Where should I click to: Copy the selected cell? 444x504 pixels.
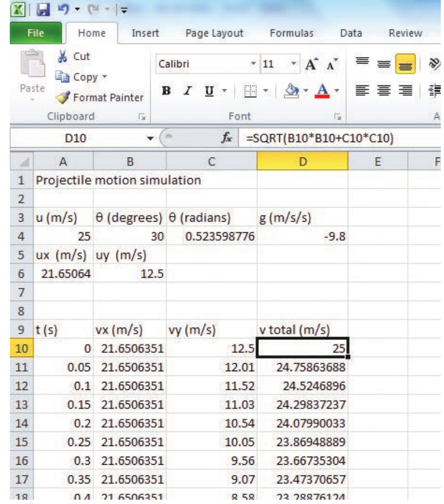click(77, 77)
